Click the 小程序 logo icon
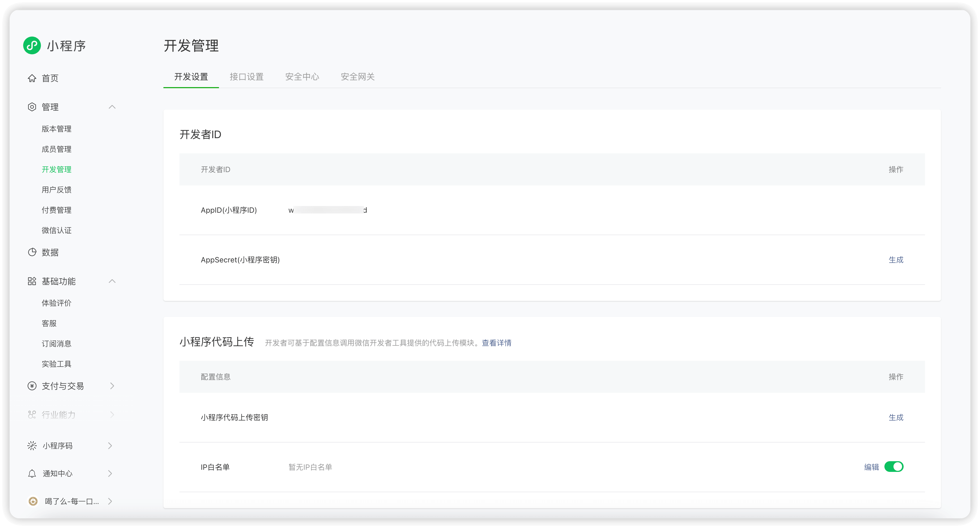 click(32, 45)
